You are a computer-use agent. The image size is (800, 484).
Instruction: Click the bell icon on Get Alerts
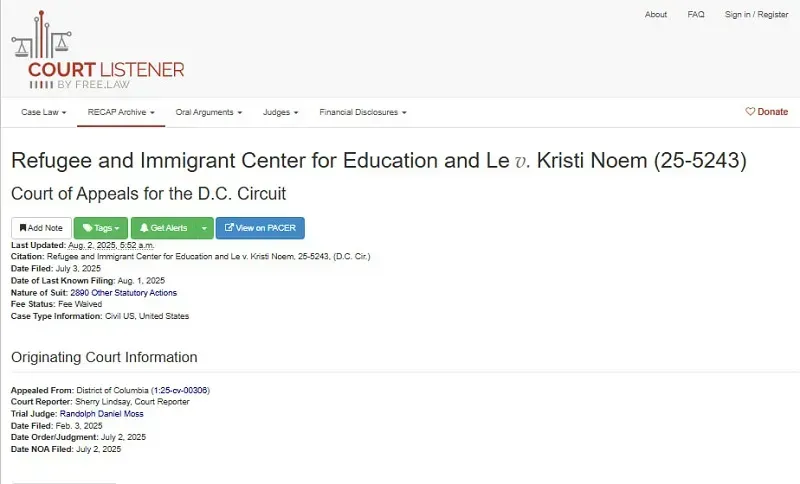pos(144,228)
